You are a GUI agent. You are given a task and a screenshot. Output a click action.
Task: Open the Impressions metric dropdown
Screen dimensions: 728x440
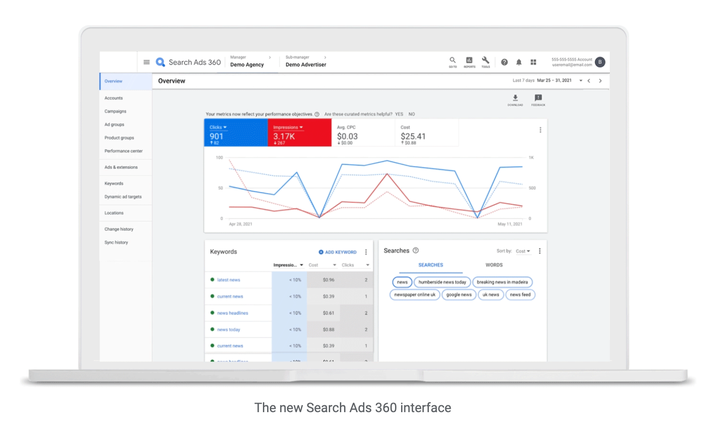288,127
